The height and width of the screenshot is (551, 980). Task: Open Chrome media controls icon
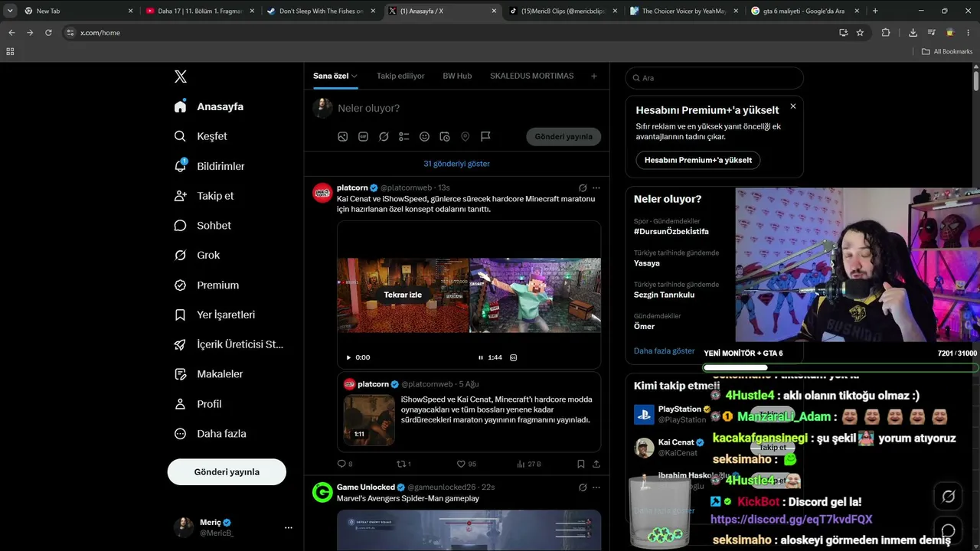(x=932, y=33)
